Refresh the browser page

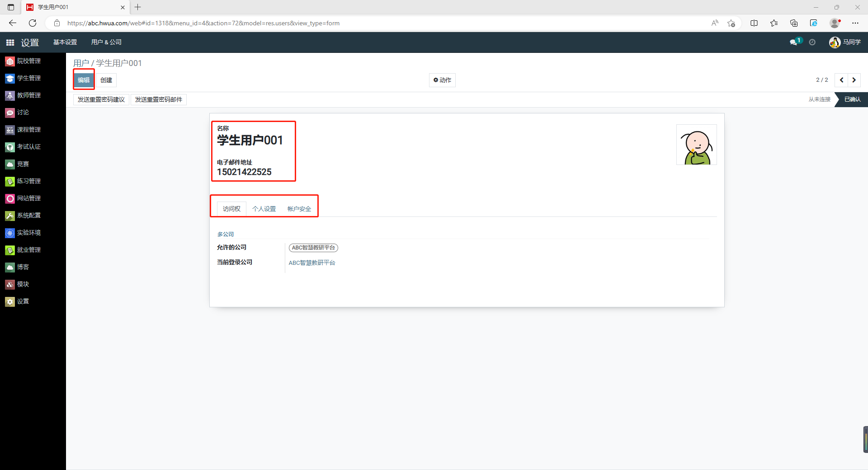(x=33, y=23)
